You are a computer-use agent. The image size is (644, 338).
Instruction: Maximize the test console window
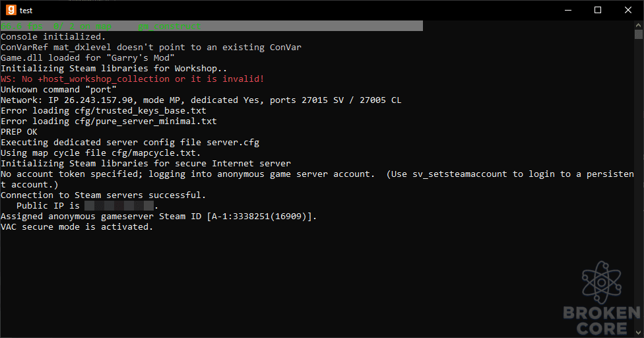tap(598, 10)
